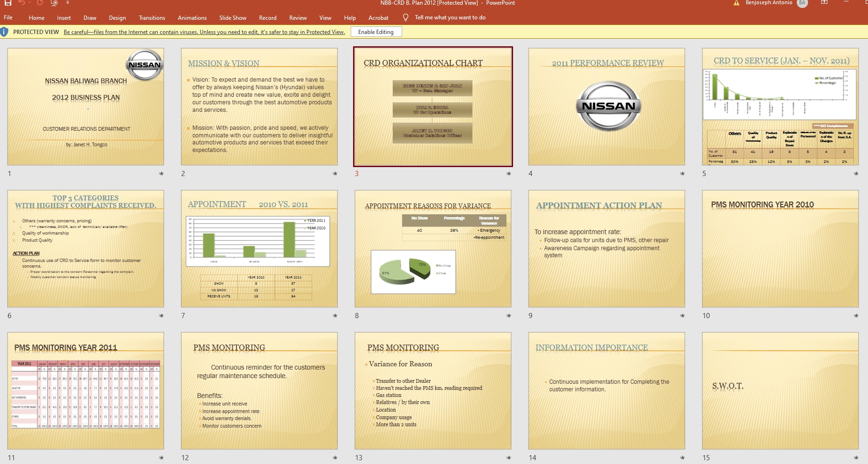Click the transition star under slide 13
This screenshot has height=464, width=868.
pos(509,458)
